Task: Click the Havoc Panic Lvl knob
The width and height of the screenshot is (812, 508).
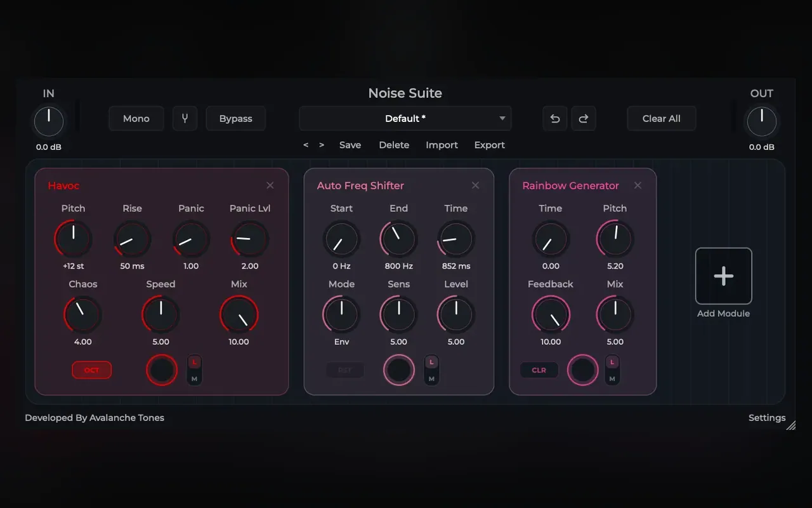Action: click(250, 239)
